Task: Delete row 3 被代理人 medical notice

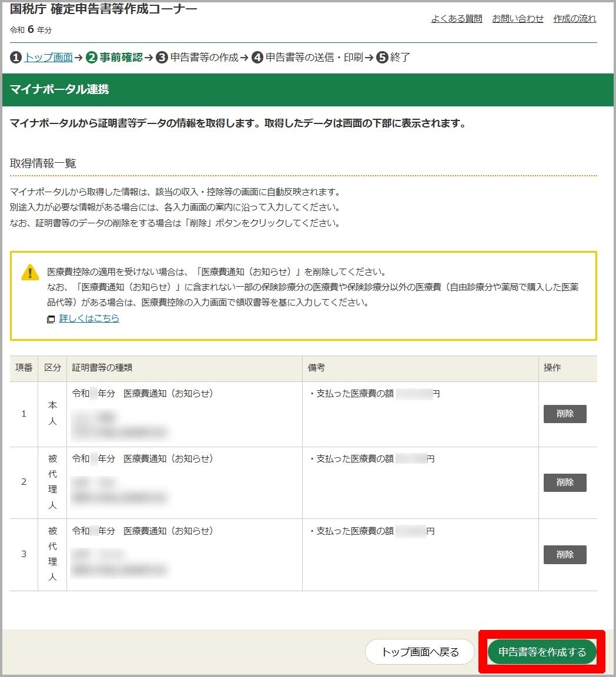Action: point(565,554)
